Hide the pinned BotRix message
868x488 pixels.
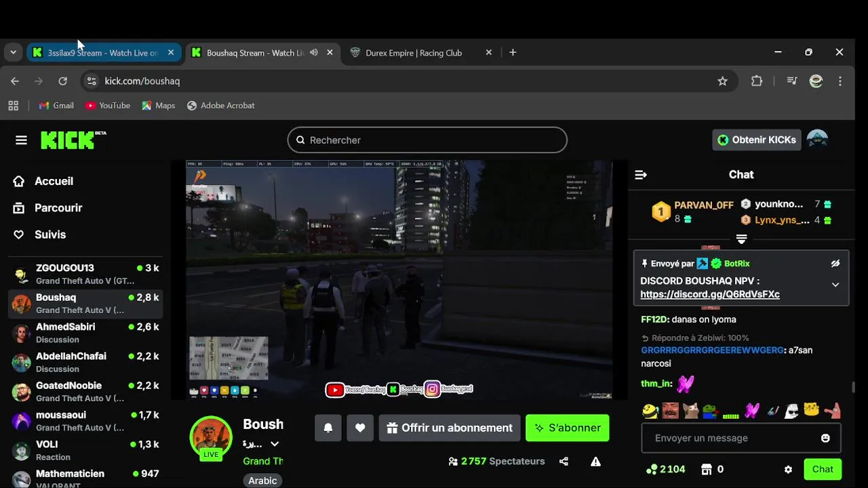[x=835, y=264]
